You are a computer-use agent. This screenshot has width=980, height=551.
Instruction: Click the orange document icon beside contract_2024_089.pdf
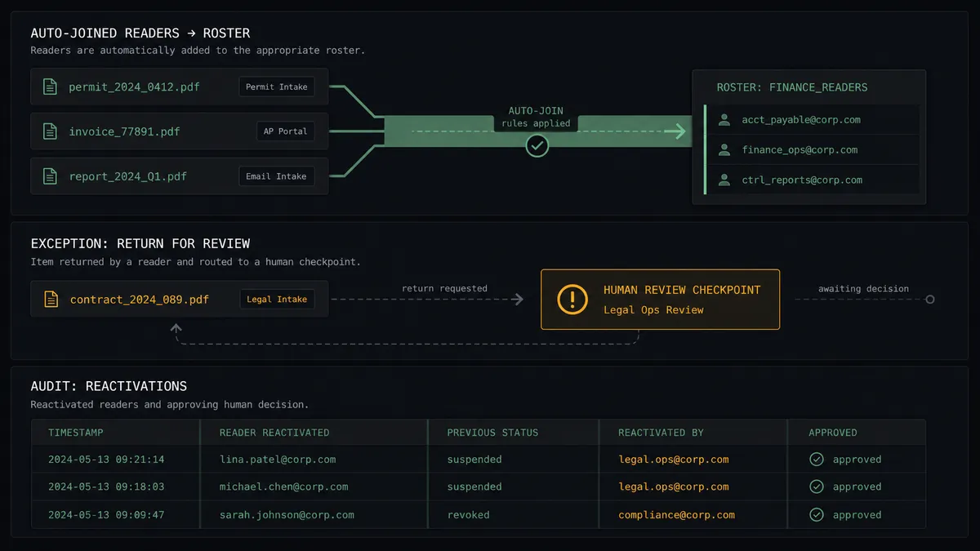[x=51, y=300]
